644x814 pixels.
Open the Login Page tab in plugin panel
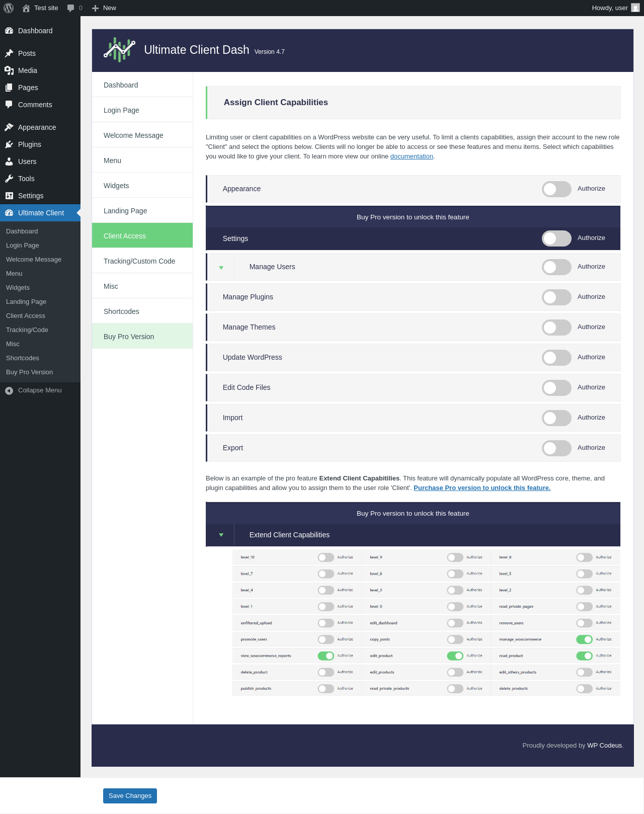point(142,110)
